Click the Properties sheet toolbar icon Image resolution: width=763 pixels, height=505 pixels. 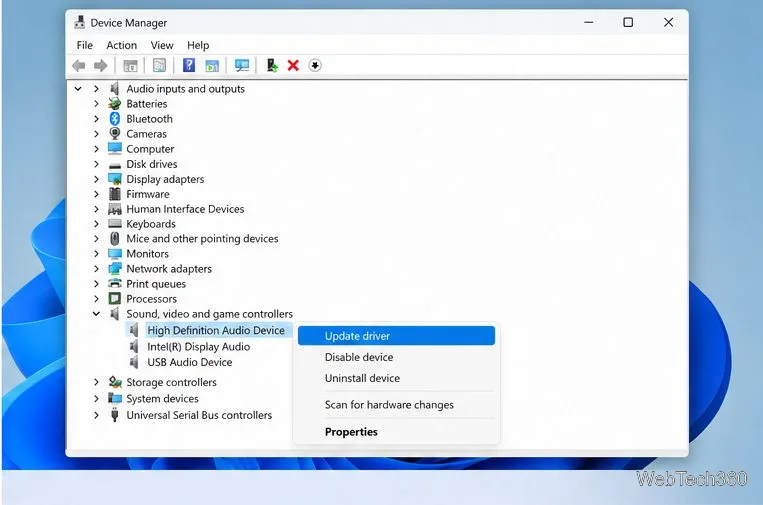(160, 65)
